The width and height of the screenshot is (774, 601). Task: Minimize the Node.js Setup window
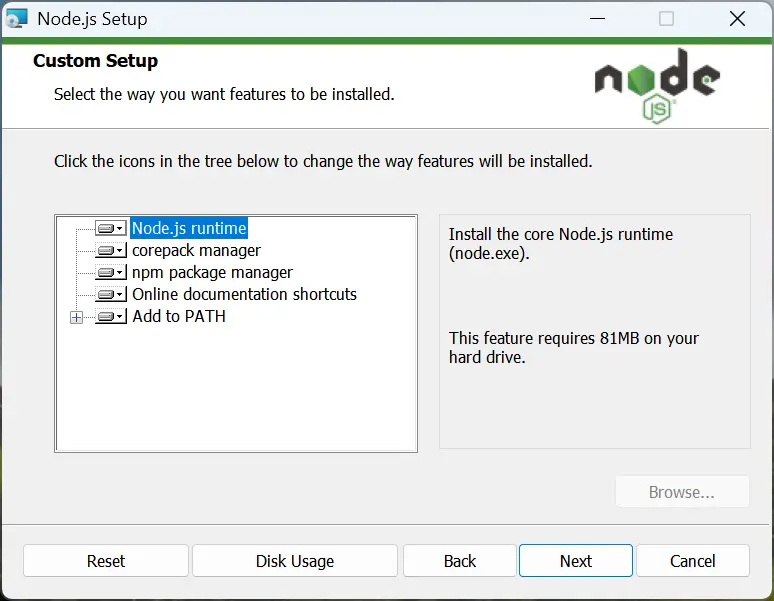[597, 19]
